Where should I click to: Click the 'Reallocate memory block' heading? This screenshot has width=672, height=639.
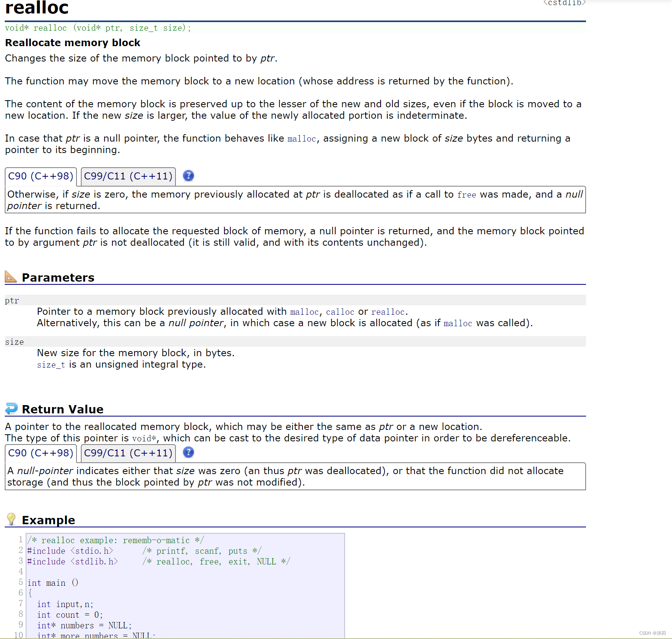pyautogui.click(x=73, y=43)
